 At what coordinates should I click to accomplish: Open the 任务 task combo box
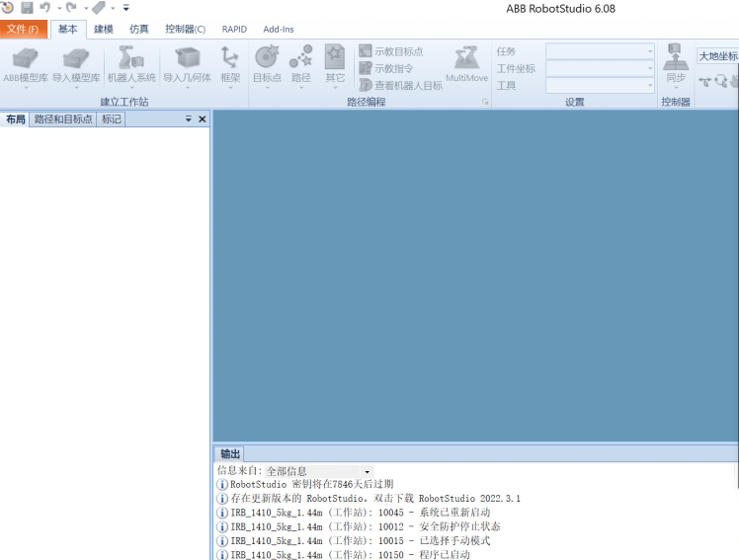coord(600,51)
